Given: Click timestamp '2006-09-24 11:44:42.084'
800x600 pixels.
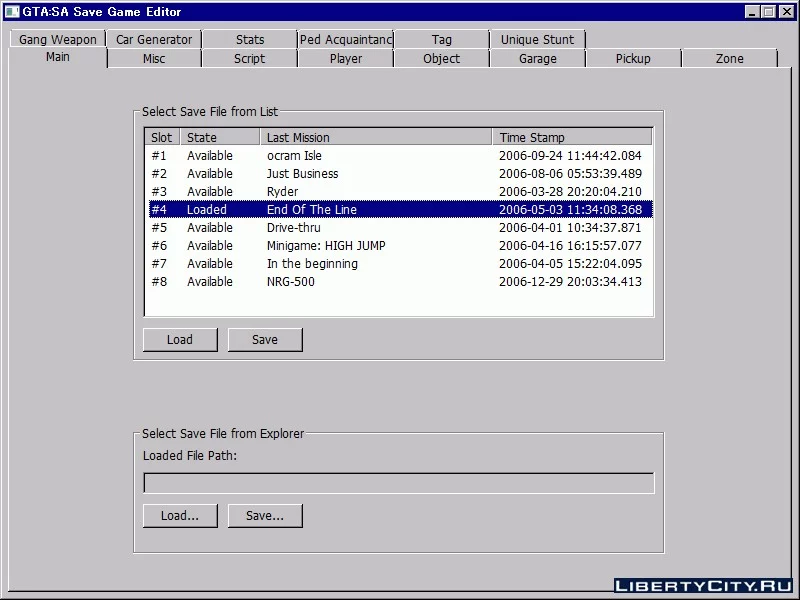Looking at the screenshot, I should 570,156.
